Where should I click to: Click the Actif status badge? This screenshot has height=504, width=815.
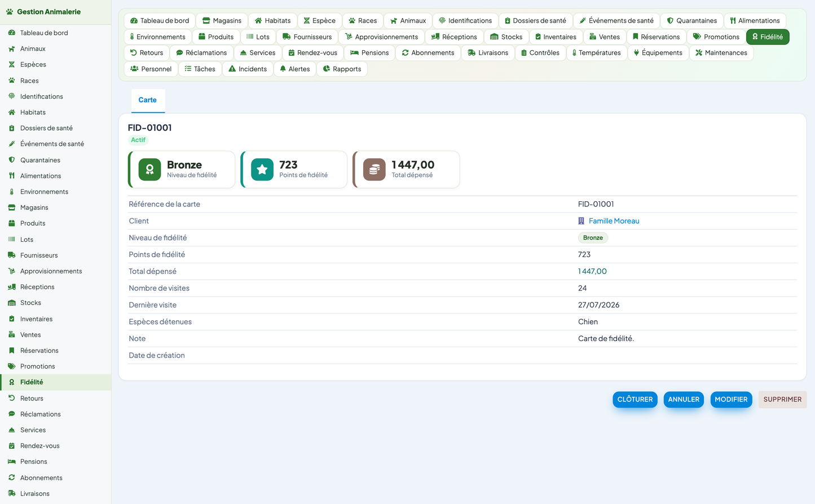138,140
